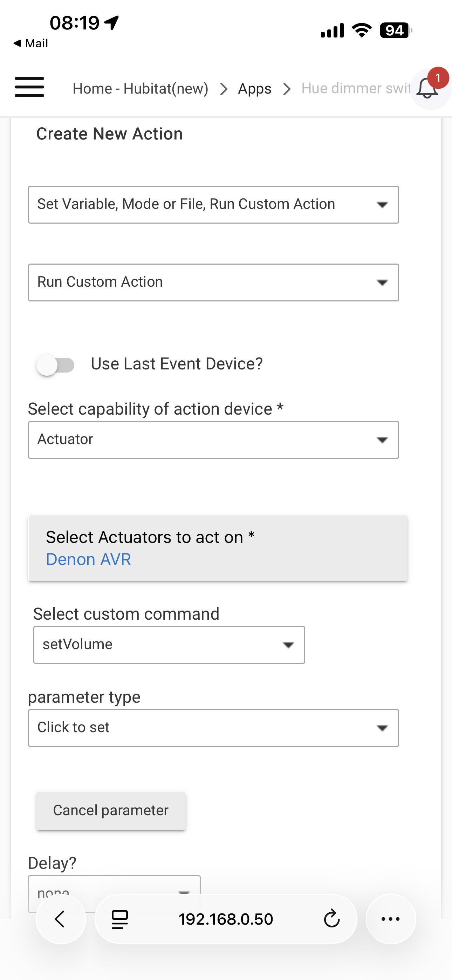Image resolution: width=452 pixels, height=980 pixels.
Task: Open the Delay dropdown
Action: pyautogui.click(x=114, y=886)
